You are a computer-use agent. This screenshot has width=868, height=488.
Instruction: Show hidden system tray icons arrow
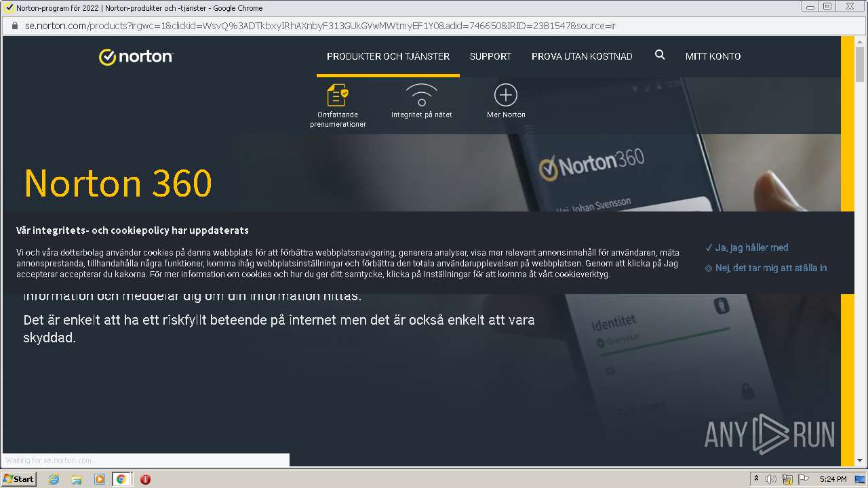click(756, 479)
